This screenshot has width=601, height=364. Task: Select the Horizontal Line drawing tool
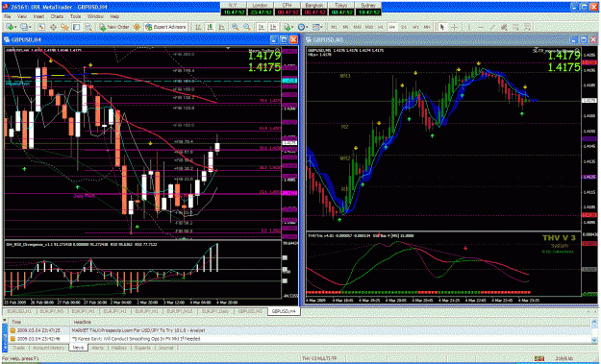(x=481, y=27)
